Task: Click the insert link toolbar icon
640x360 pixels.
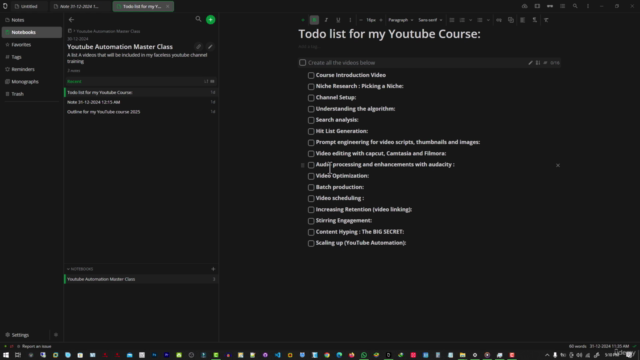Action: click(499, 20)
